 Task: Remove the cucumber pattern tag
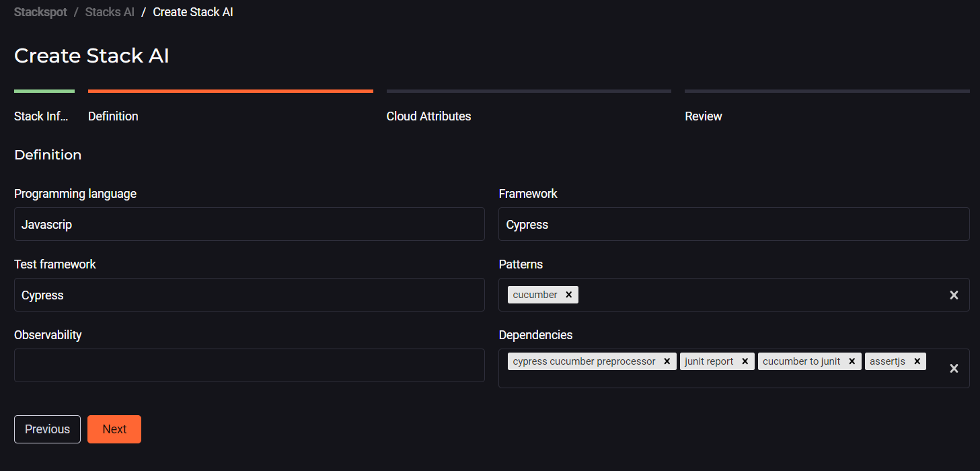pyautogui.click(x=568, y=295)
